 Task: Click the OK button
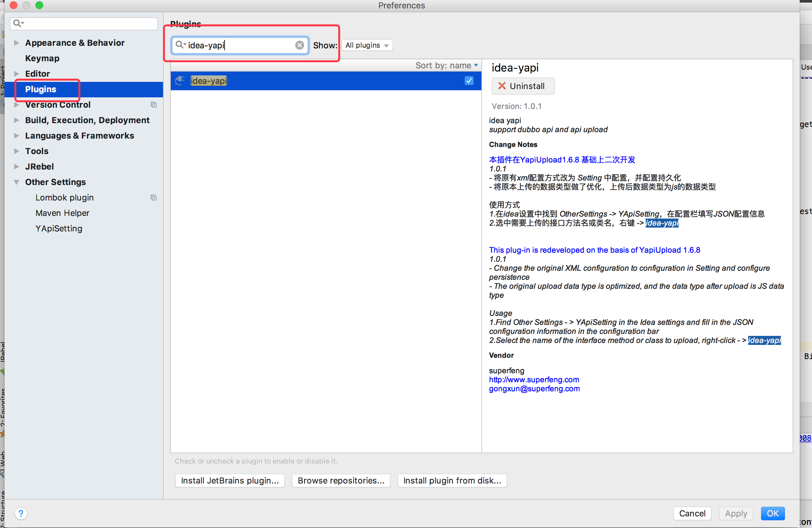click(x=772, y=513)
